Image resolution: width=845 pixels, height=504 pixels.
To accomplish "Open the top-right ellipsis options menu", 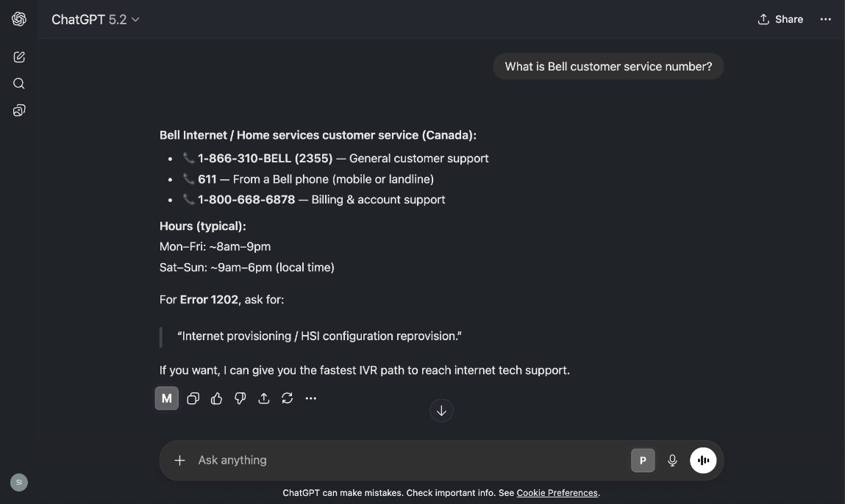I will (825, 19).
